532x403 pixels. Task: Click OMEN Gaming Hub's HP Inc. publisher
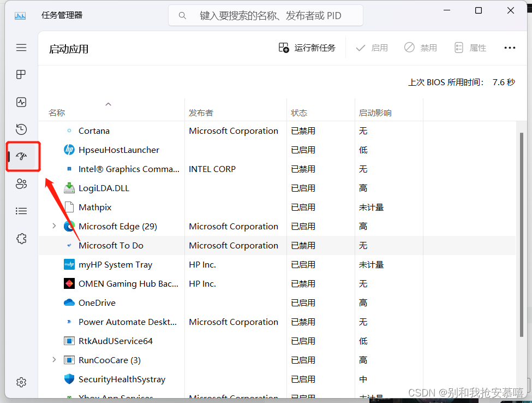(202, 283)
